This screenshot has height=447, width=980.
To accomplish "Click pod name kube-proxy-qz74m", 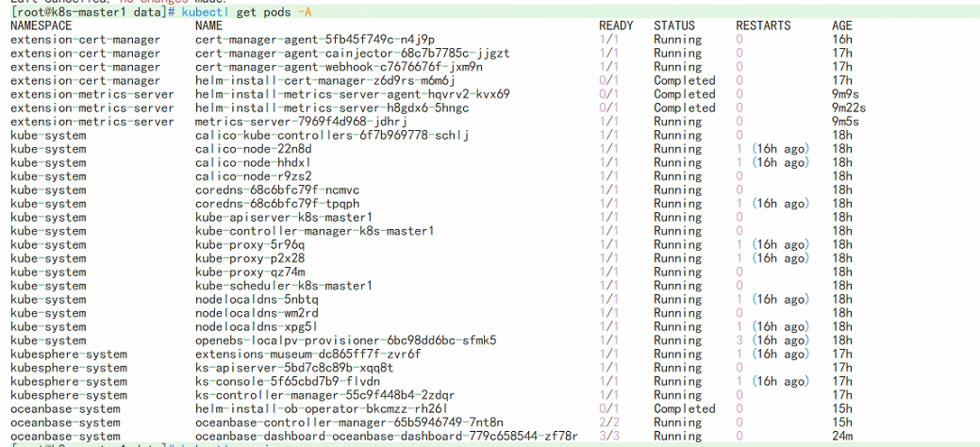I will coord(249,272).
